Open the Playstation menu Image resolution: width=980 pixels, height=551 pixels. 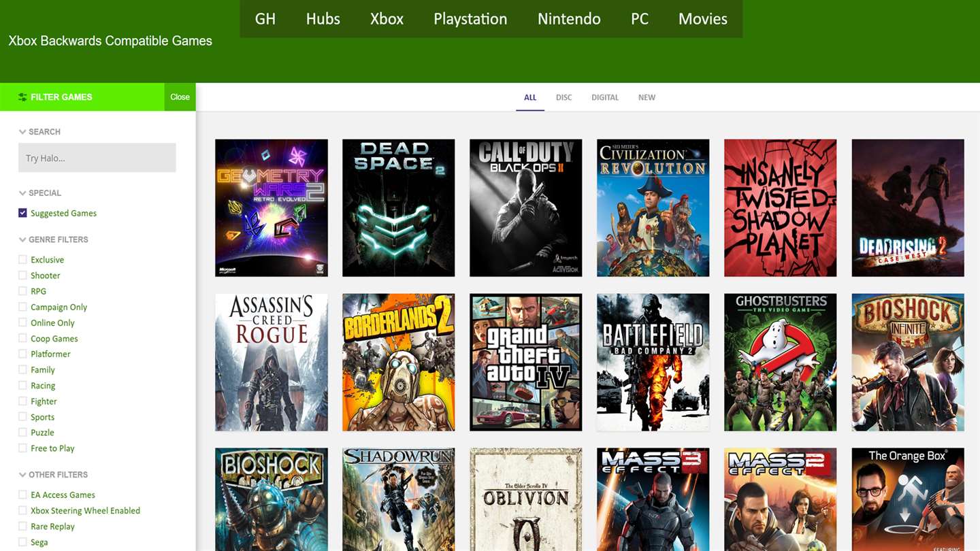click(x=470, y=19)
